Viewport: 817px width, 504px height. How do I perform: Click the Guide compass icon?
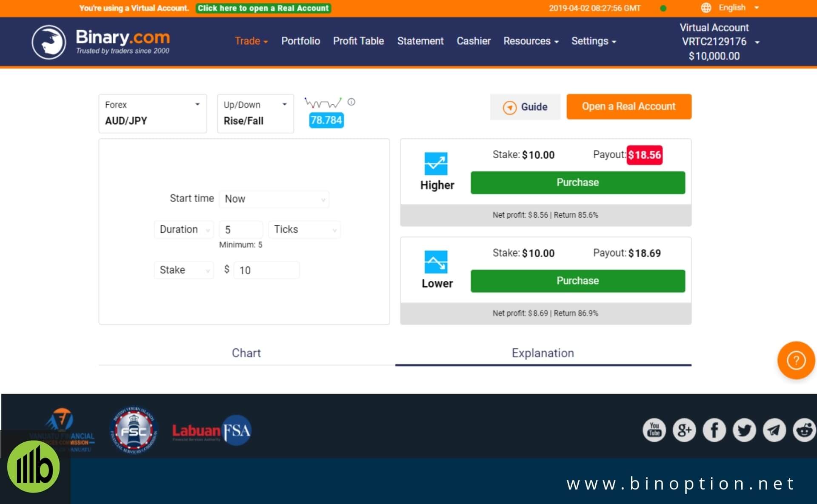509,107
